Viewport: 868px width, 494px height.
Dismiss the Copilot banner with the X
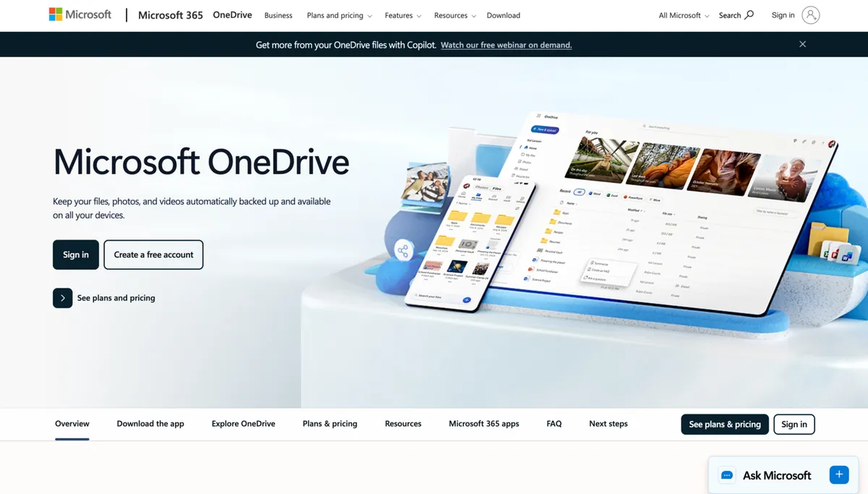click(x=802, y=44)
